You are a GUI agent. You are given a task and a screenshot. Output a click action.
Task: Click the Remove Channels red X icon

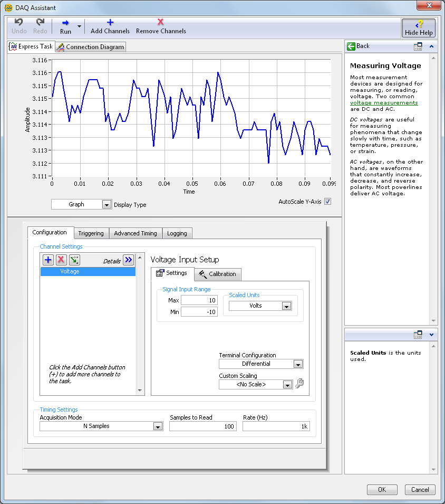(161, 22)
